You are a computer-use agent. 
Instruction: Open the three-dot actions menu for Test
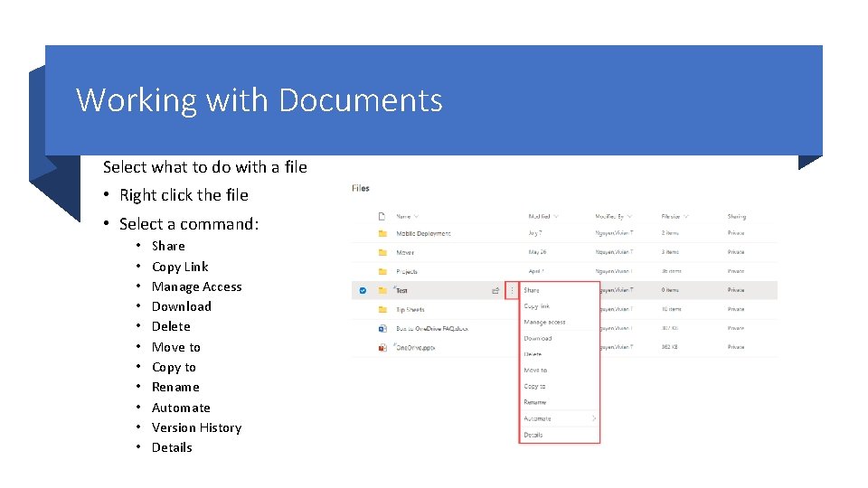click(x=512, y=290)
